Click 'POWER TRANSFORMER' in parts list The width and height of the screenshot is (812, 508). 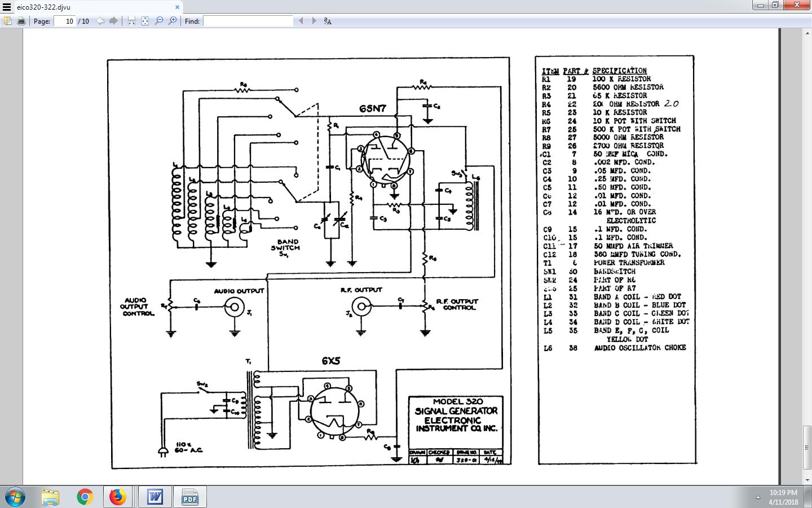click(x=629, y=262)
